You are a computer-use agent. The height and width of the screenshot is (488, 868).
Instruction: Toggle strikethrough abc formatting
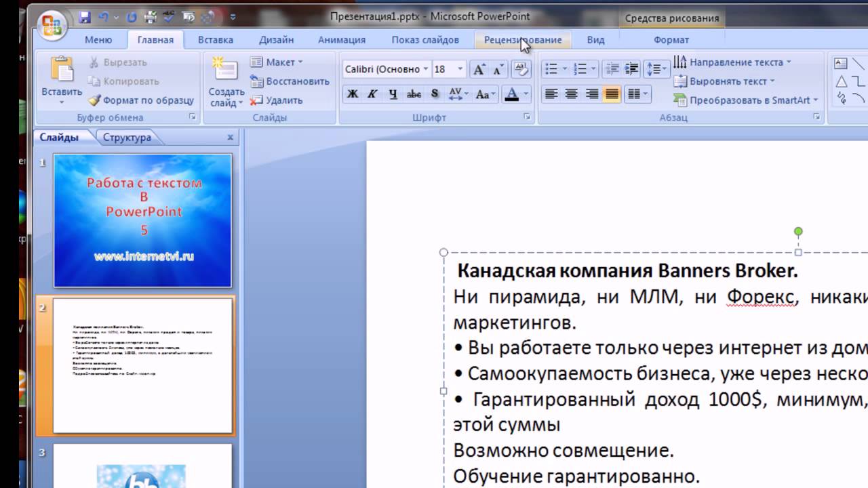[x=414, y=94]
